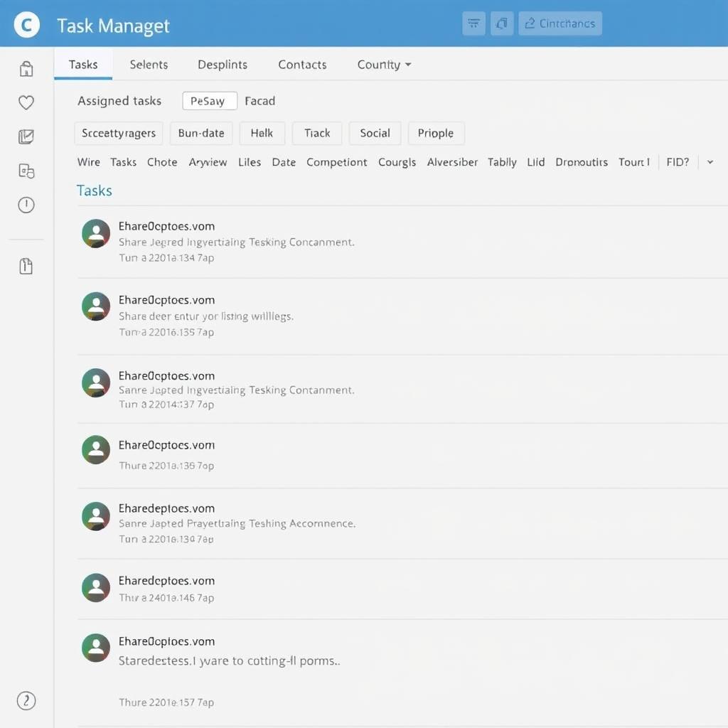Click the edit note icon in sidebar

[x=26, y=136]
